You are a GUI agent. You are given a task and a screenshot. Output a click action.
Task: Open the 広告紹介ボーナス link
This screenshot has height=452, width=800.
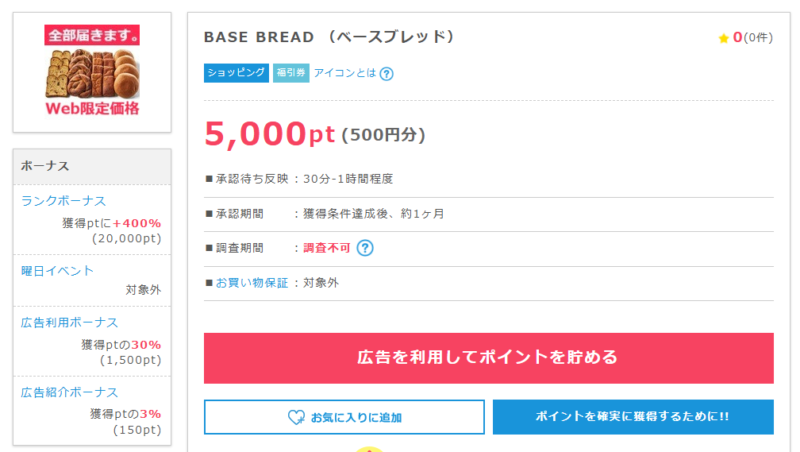(x=69, y=392)
